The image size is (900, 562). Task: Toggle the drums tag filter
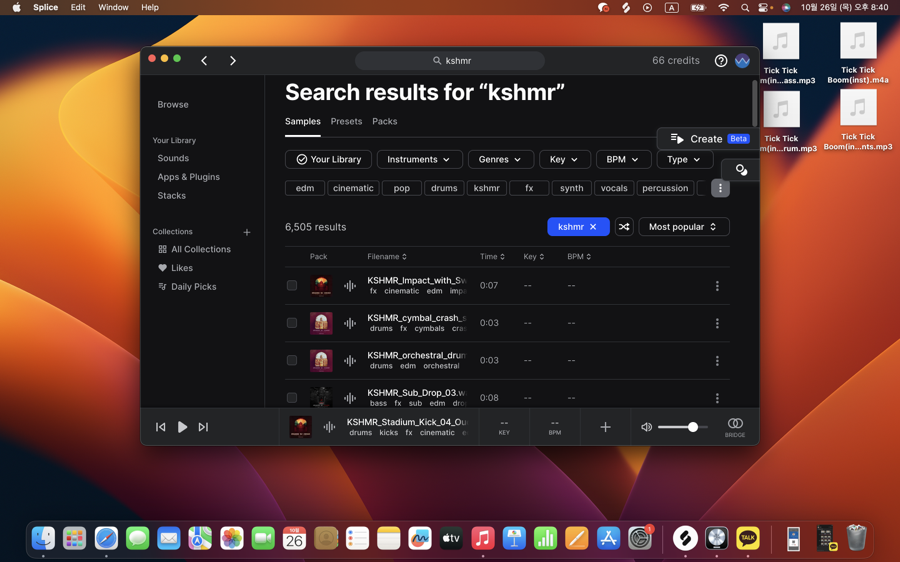click(444, 188)
